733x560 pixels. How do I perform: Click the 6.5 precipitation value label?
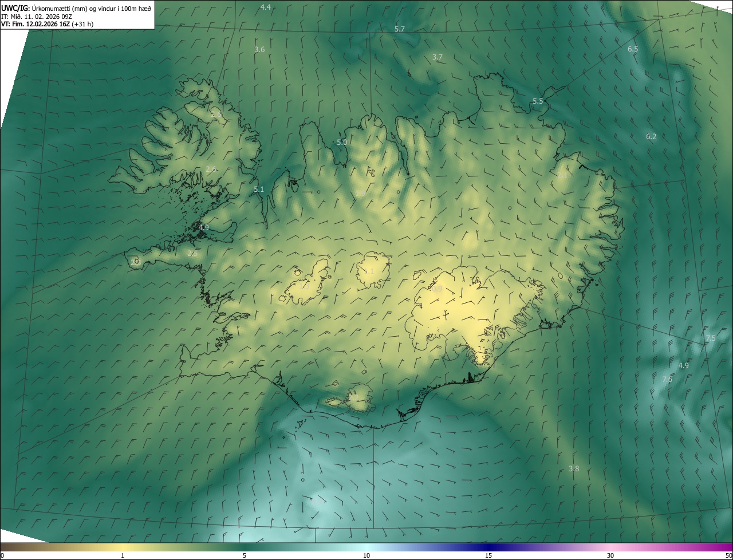[633, 49]
